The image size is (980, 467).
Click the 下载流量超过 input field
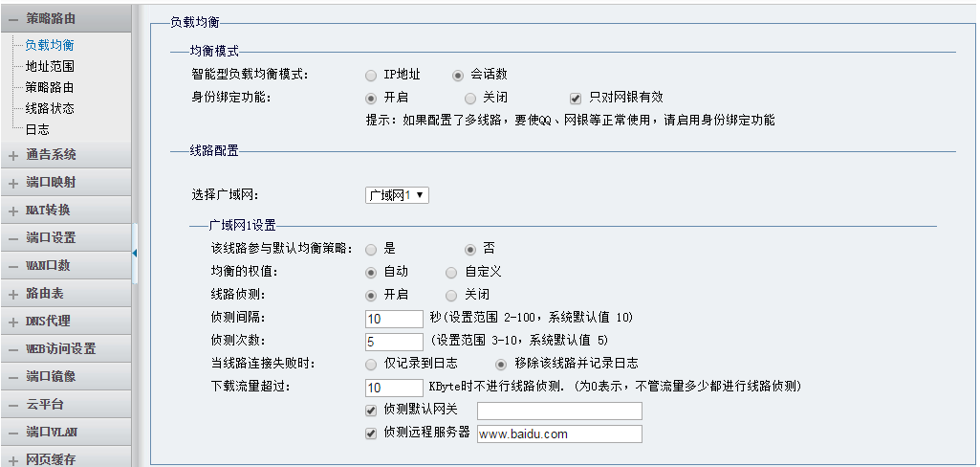click(x=394, y=388)
